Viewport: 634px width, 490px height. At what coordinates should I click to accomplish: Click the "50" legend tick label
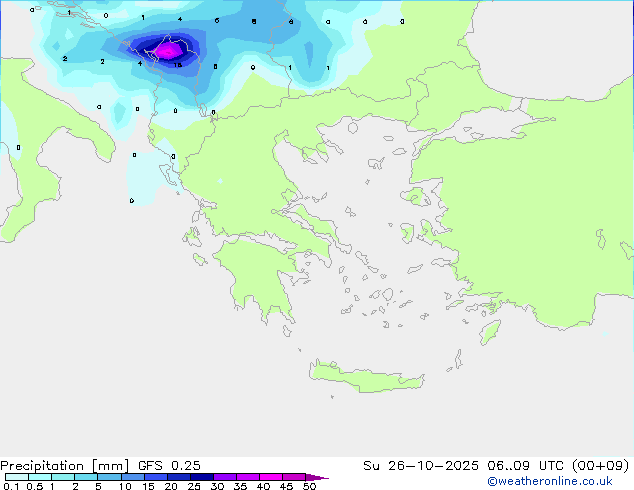(x=309, y=486)
